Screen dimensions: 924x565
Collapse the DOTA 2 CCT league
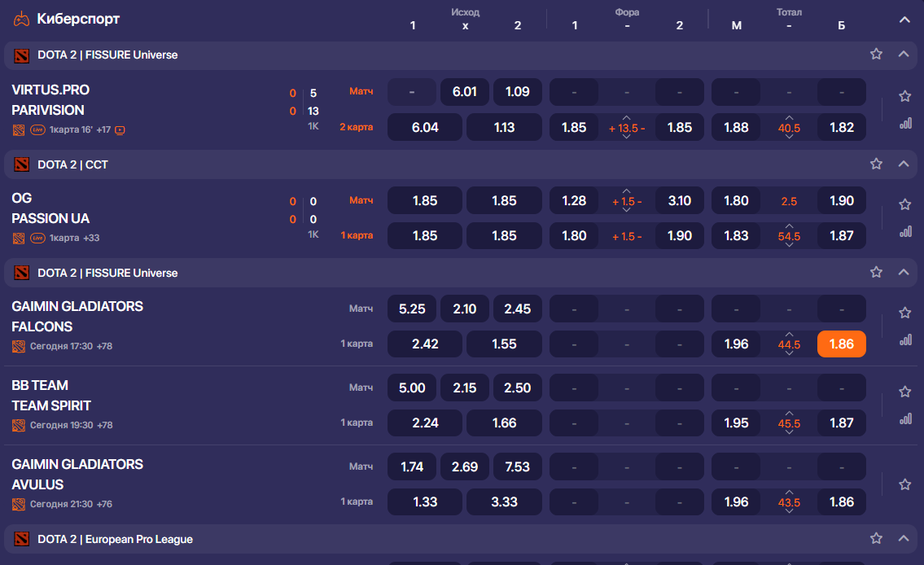click(904, 164)
